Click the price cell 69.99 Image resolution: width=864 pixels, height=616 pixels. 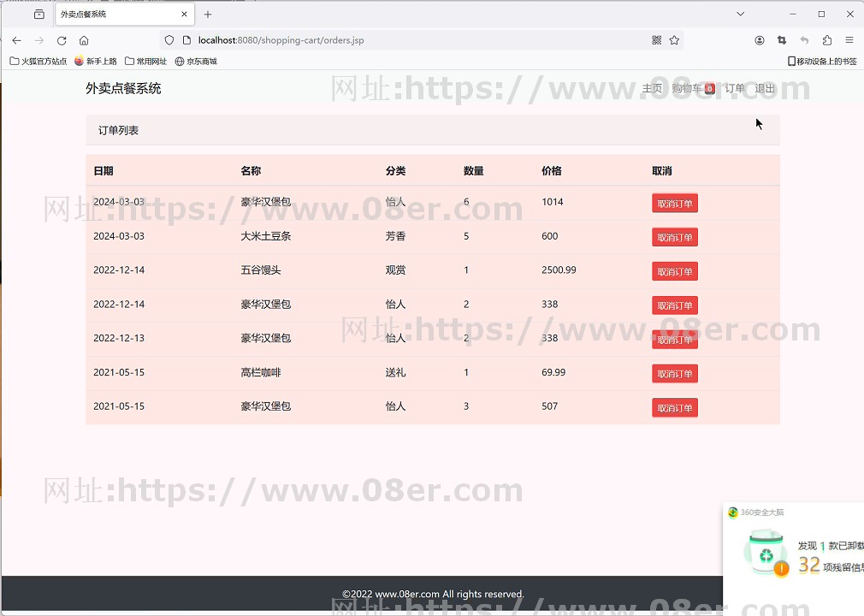pos(553,372)
